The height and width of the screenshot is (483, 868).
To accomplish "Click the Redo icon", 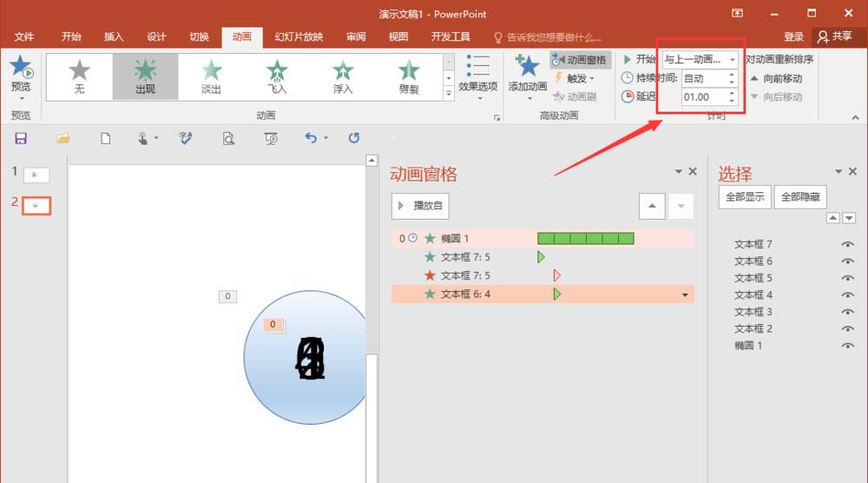I will [x=354, y=138].
